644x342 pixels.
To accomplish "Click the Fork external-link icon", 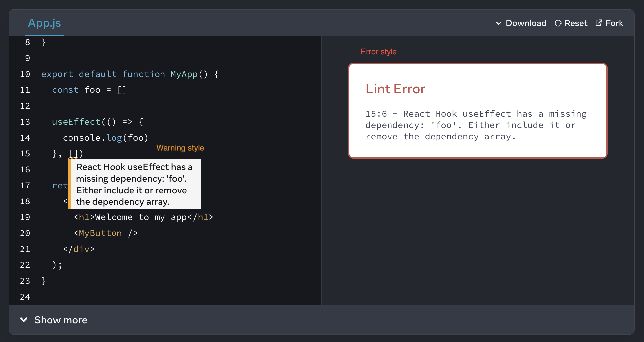I will point(599,23).
